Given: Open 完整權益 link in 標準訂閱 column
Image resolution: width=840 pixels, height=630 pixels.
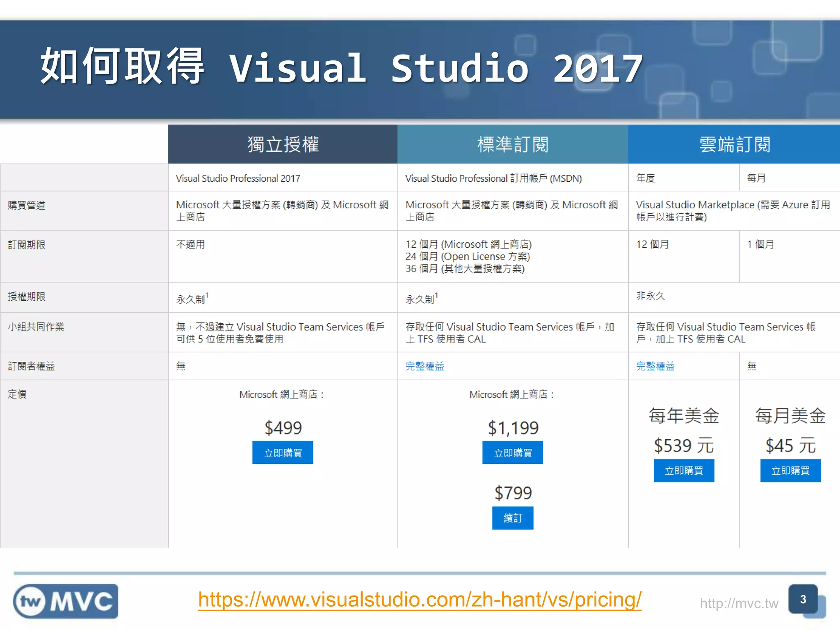Looking at the screenshot, I should tap(425, 366).
